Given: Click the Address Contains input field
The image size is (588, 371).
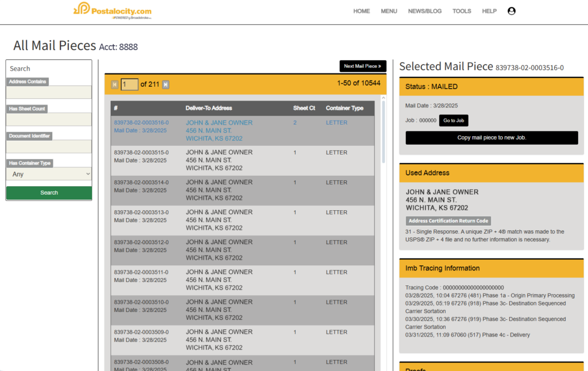Looking at the screenshot, I should 49,92.
